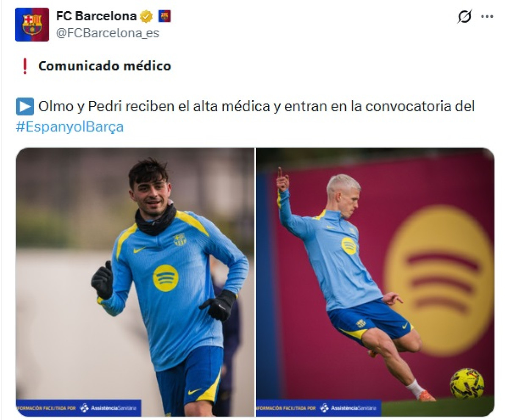The width and height of the screenshot is (508, 420).
Task: Open the left training photo
Action: tap(135, 282)
